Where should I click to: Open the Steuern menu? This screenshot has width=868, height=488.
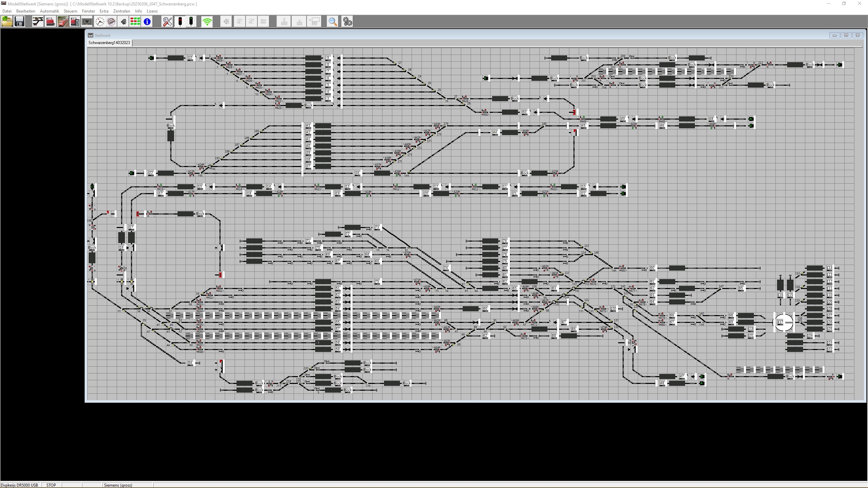(x=71, y=11)
